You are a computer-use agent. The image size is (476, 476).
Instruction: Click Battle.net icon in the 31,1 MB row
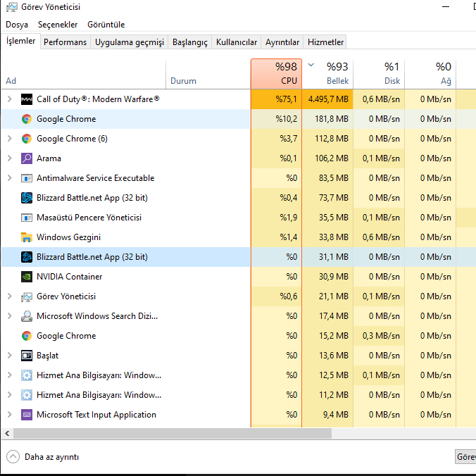(27, 257)
